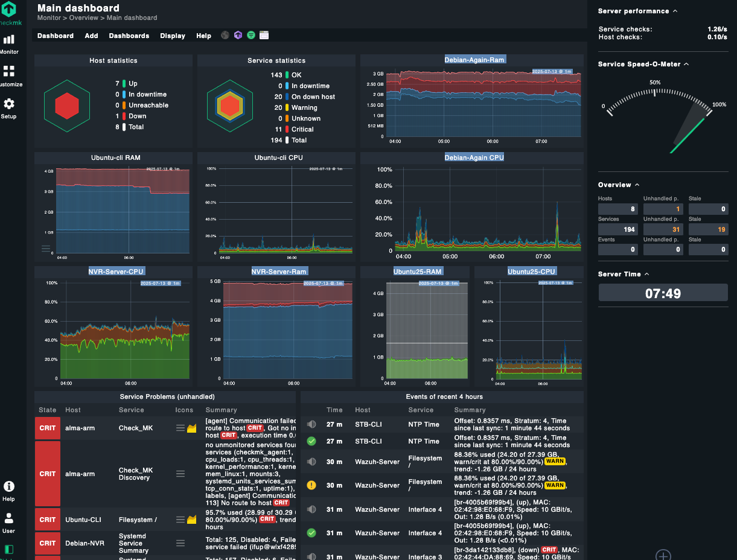
Task: Click the yellow warning icon of the Wazuh-Server Filesystem event
Action: tap(311, 485)
